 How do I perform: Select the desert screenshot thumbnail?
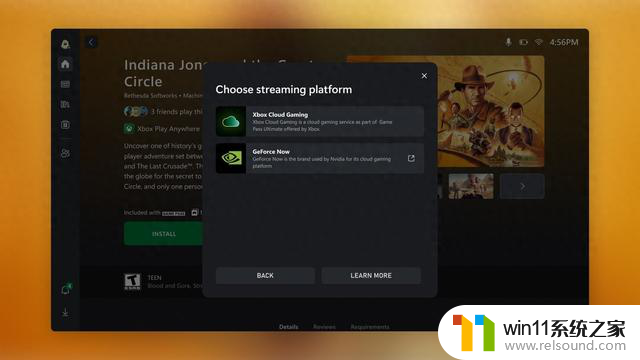[471, 186]
